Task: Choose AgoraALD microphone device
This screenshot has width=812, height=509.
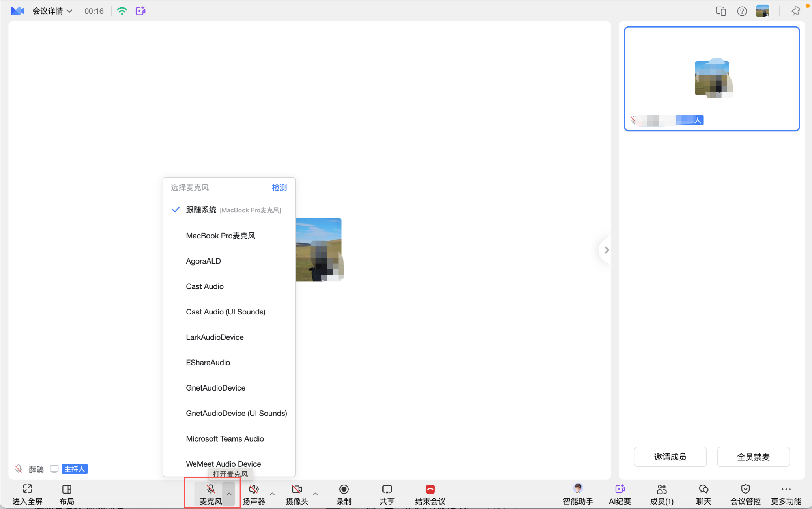Action: tap(229, 261)
